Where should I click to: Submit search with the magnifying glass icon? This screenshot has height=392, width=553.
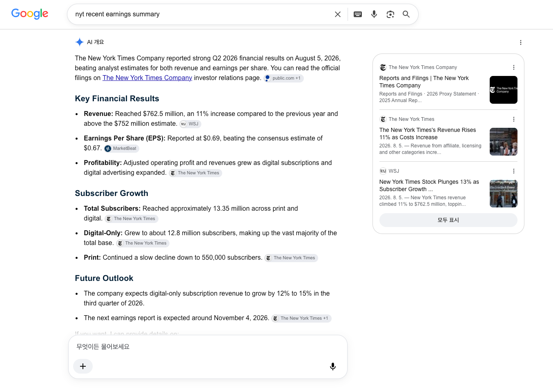pos(406,14)
